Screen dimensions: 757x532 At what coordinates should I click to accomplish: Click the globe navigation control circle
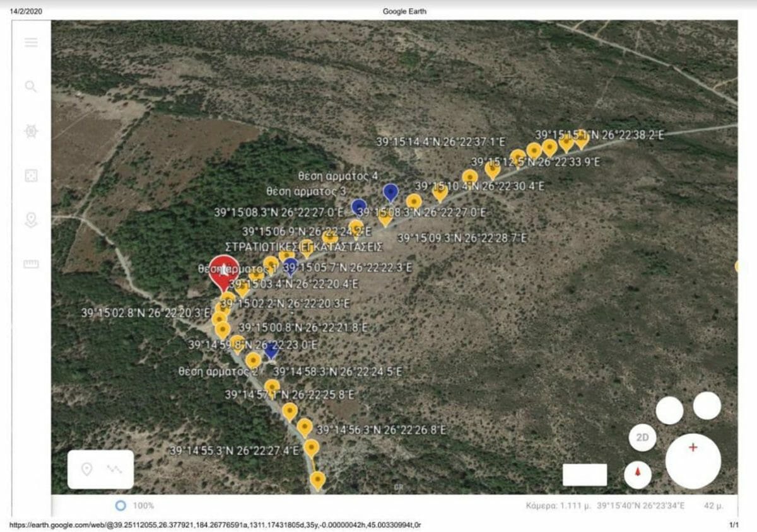[693, 461]
